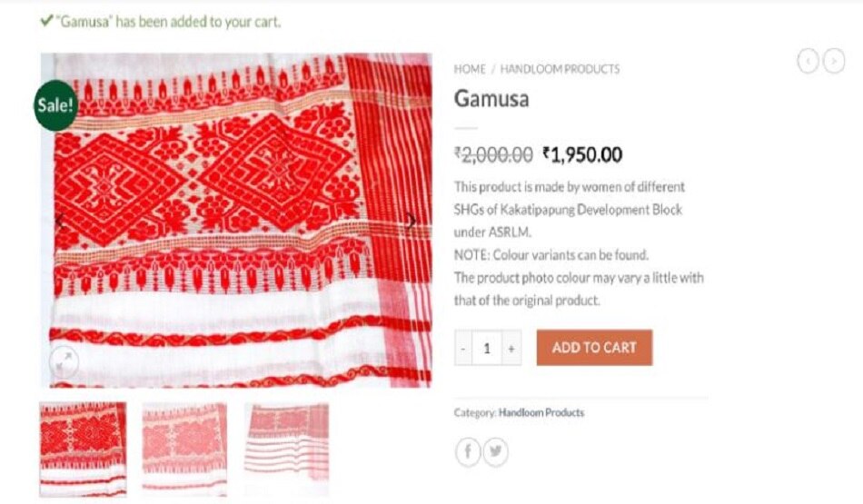Screen dimensions: 863x504
Task: Open the HANDLOOM PRODUCTS breadcrumb link
Action: [560, 69]
